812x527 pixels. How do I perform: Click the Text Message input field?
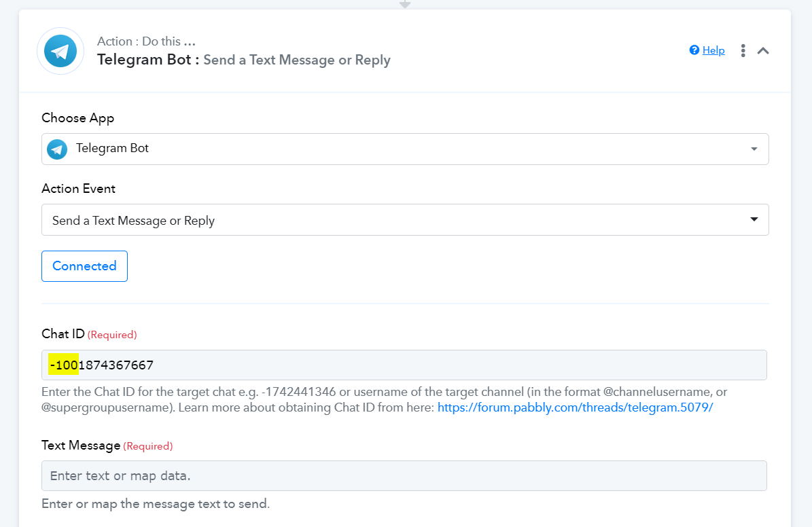(404, 476)
